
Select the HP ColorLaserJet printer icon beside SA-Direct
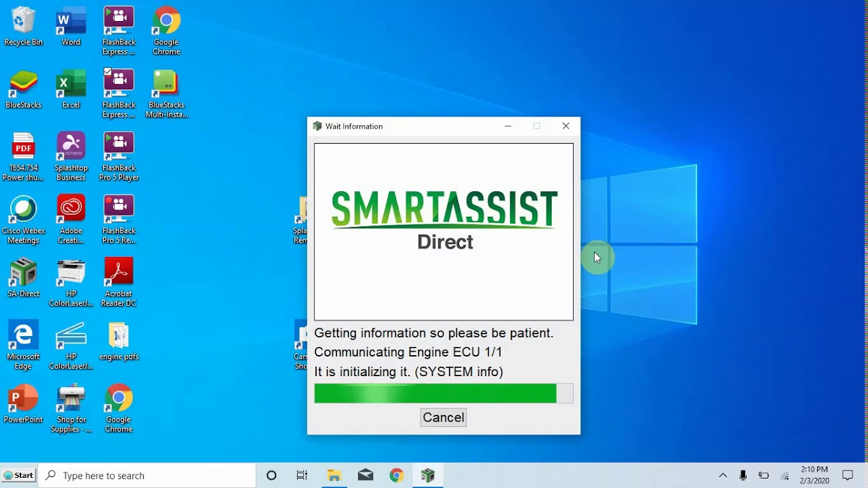pos(71,283)
